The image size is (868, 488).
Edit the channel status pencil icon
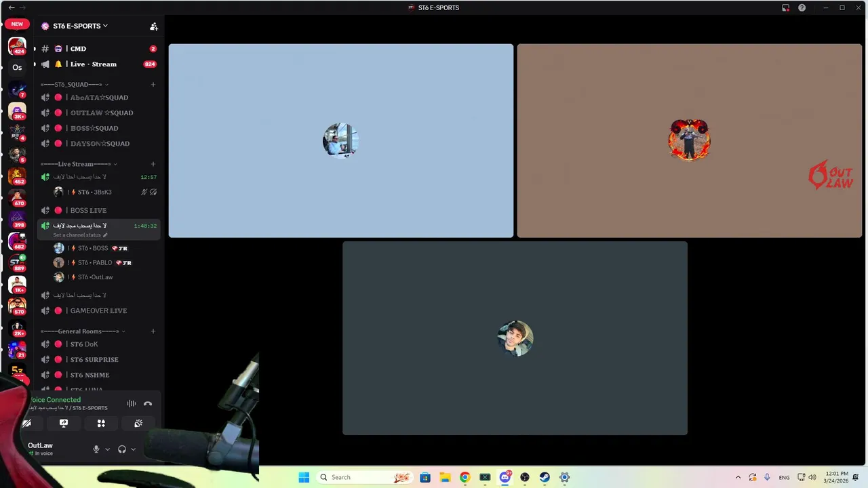point(105,235)
